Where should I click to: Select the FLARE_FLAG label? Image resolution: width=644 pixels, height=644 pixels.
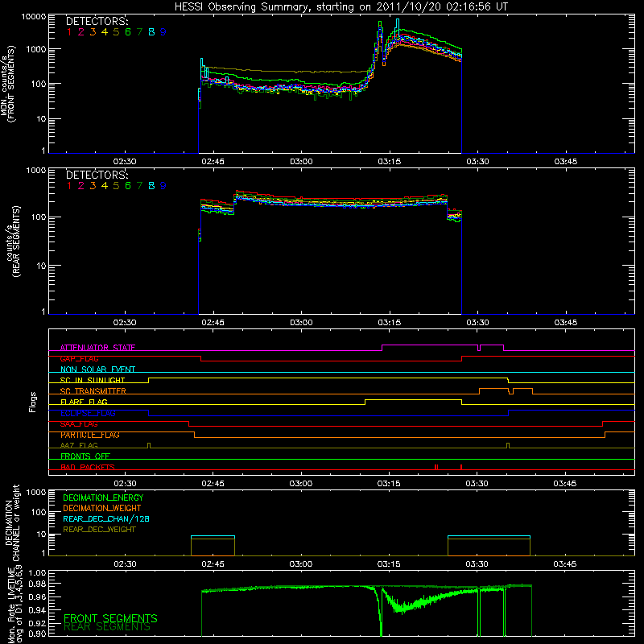click(x=84, y=402)
